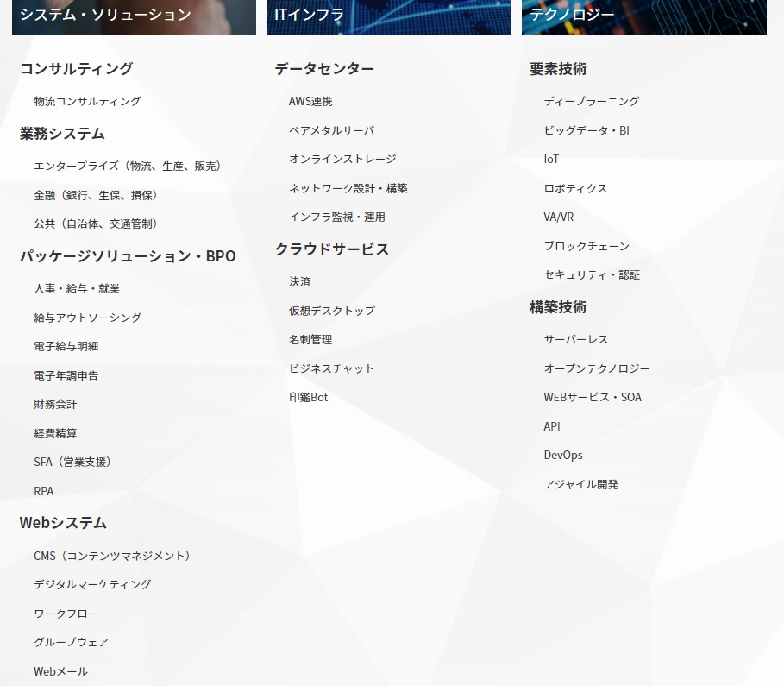
Task: Open ロボティクス link
Action: (x=575, y=188)
